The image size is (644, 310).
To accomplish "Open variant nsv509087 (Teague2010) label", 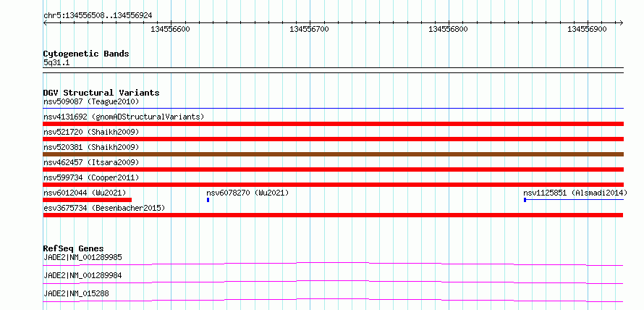I will point(91,101).
